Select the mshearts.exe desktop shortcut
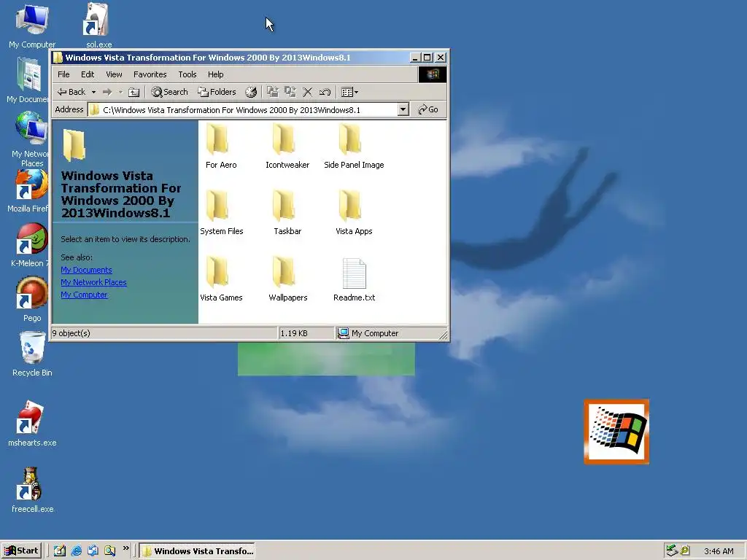747x560 pixels. 32,424
